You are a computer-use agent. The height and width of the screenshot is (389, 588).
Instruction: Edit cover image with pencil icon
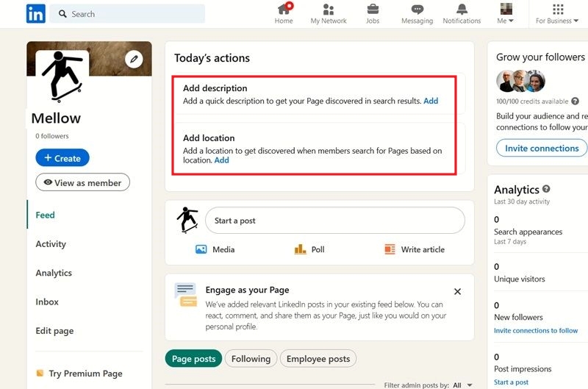[134, 59]
